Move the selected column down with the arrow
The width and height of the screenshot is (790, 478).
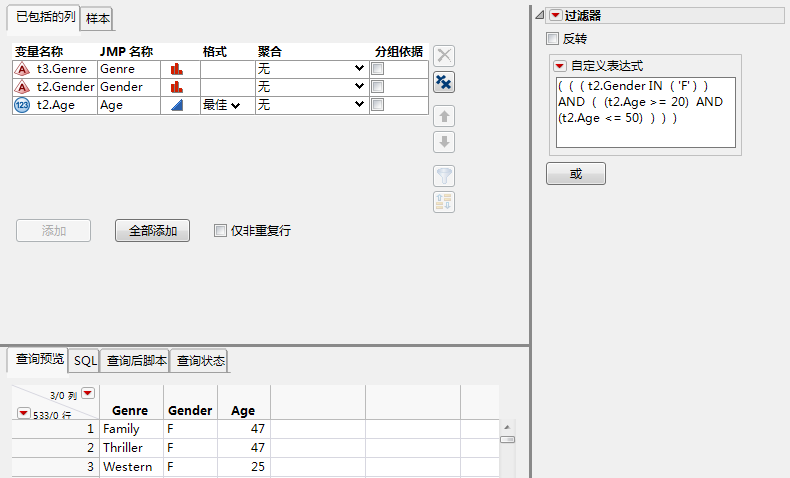[x=444, y=142]
